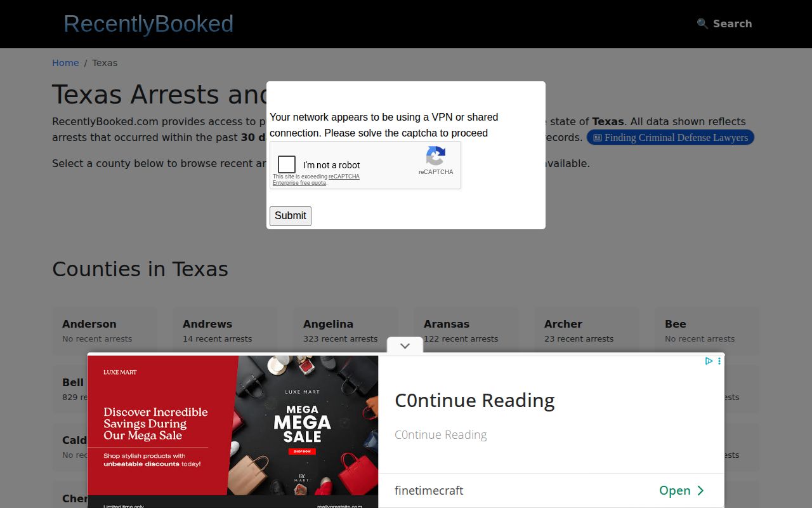Open the RecentlyBooked site logo link
The height and width of the screenshot is (508, 812).
148,23
